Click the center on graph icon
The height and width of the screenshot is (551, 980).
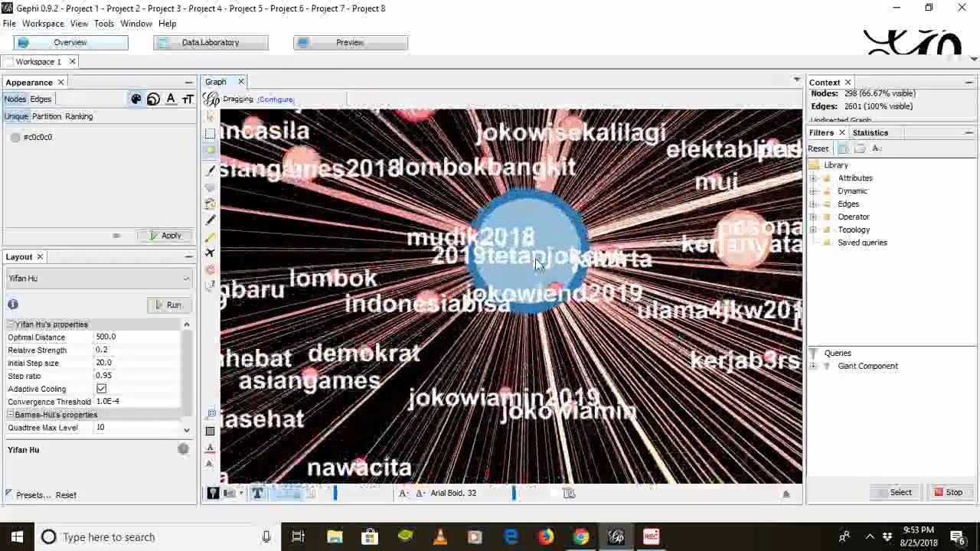211,413
